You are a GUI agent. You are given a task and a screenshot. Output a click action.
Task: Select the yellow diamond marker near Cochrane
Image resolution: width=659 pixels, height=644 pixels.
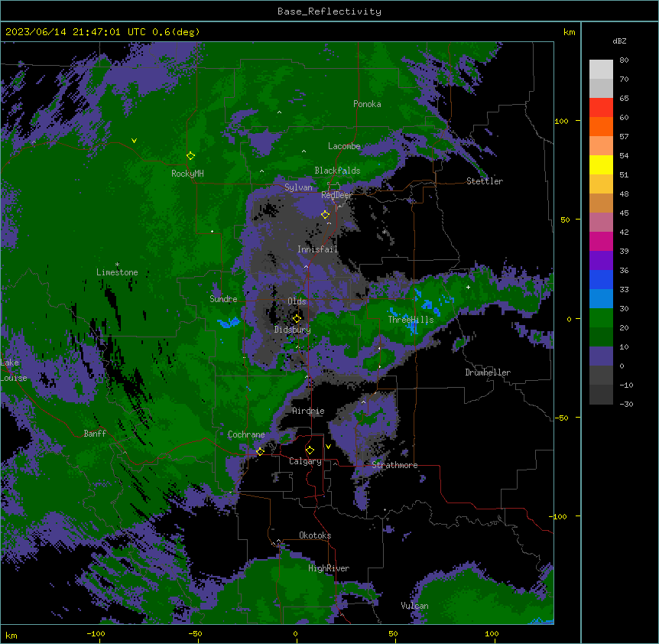pyautogui.click(x=260, y=451)
